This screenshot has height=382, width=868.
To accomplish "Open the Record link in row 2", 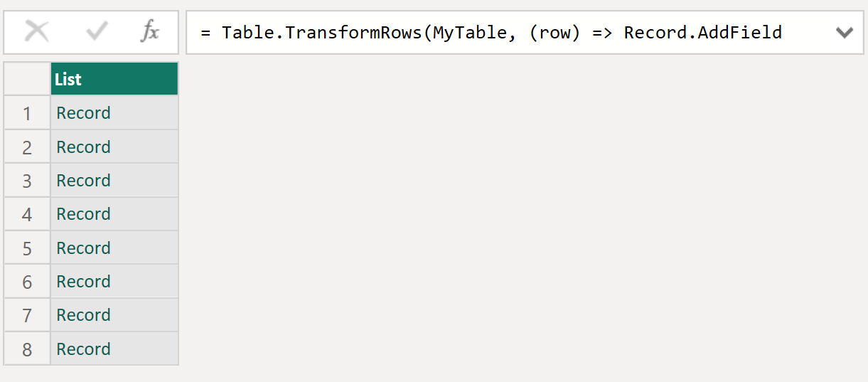I will (84, 147).
